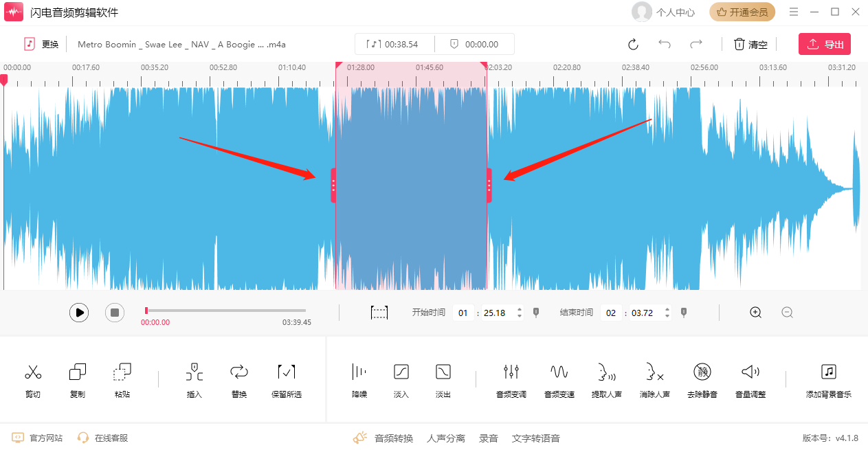
Task: Add background music with 添加背景音乐
Action: pyautogui.click(x=828, y=372)
